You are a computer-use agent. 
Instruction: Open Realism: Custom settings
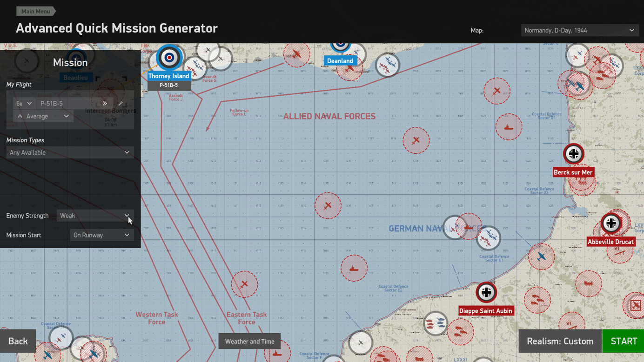point(560,341)
